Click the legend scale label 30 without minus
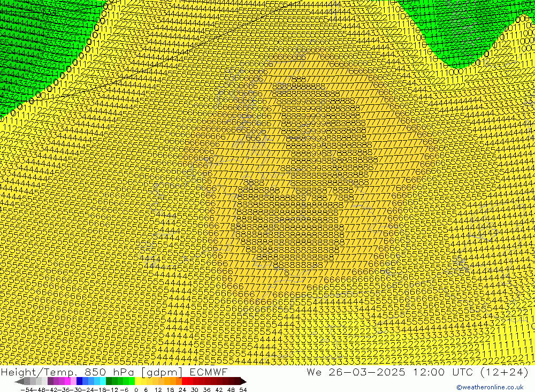The height and width of the screenshot is (392, 535). [195, 390]
